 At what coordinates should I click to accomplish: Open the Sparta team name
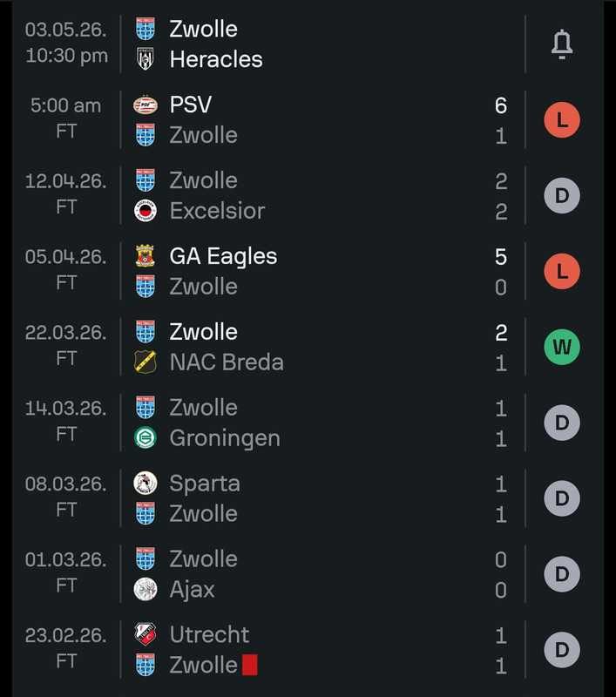click(x=205, y=484)
